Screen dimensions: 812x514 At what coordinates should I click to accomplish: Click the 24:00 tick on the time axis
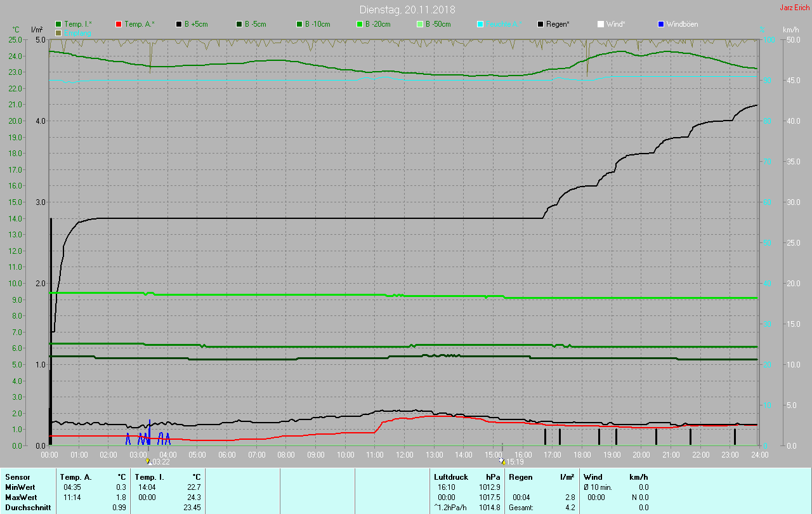(759, 454)
